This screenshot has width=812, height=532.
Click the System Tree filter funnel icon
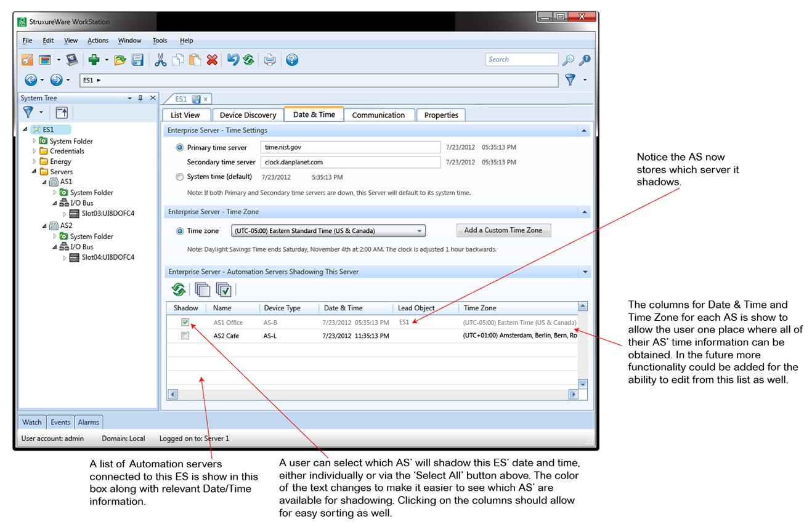[x=28, y=112]
